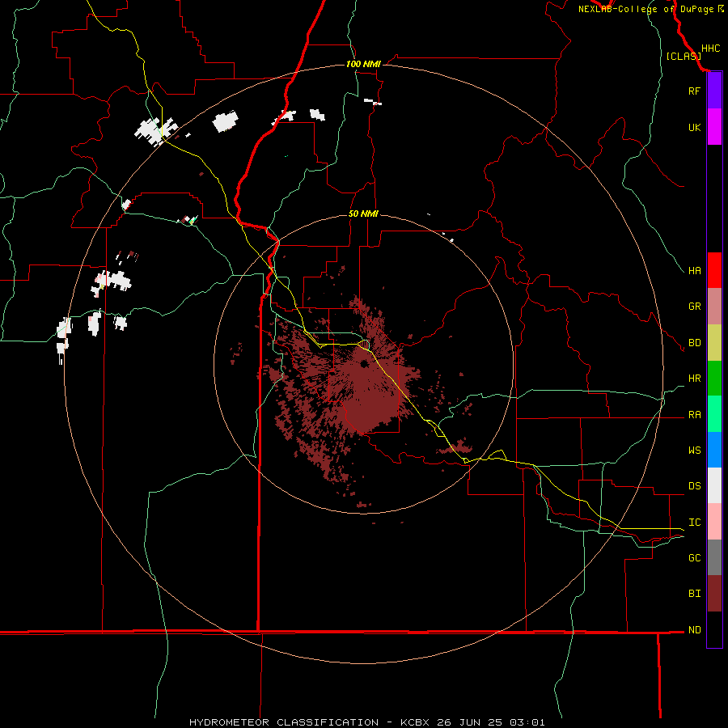The width and height of the screenshot is (728, 728).
Task: Click the BD yellow legend swatch
Action: pos(714,343)
